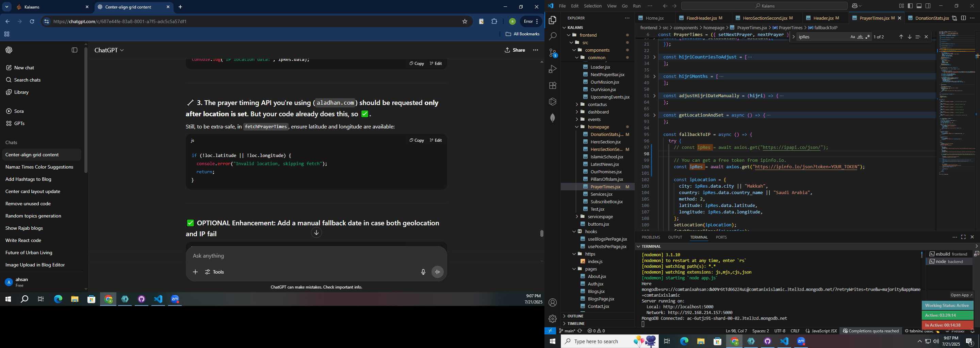Open Manage gear icon in VS Code

(x=553, y=319)
